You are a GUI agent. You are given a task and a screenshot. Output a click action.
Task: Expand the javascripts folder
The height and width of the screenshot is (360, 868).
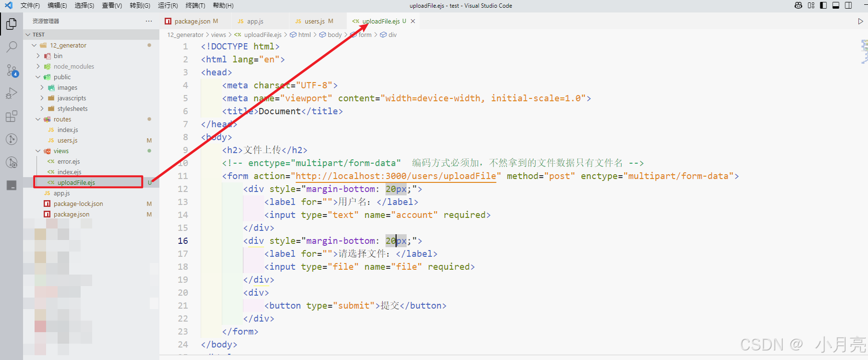tap(42, 98)
